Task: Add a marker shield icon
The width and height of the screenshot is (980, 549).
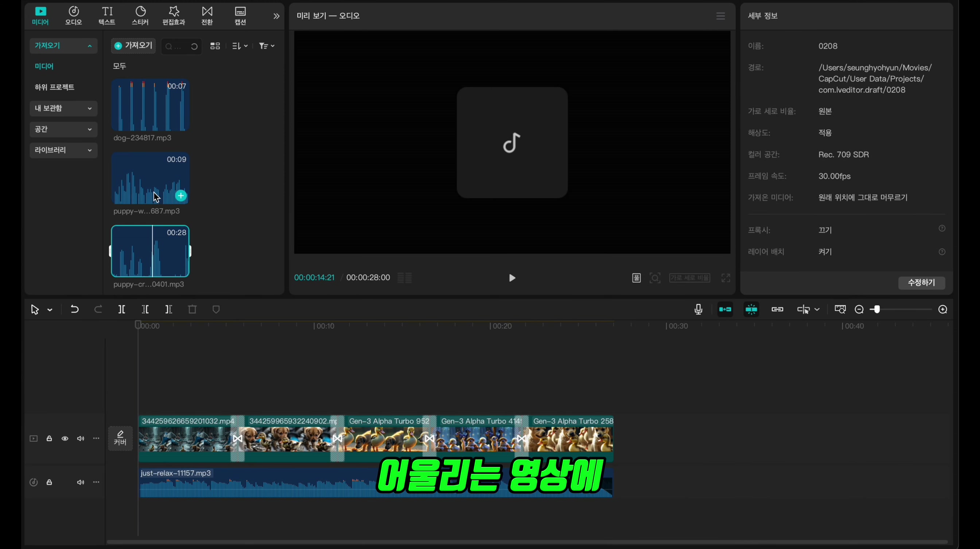Action: [x=216, y=310]
